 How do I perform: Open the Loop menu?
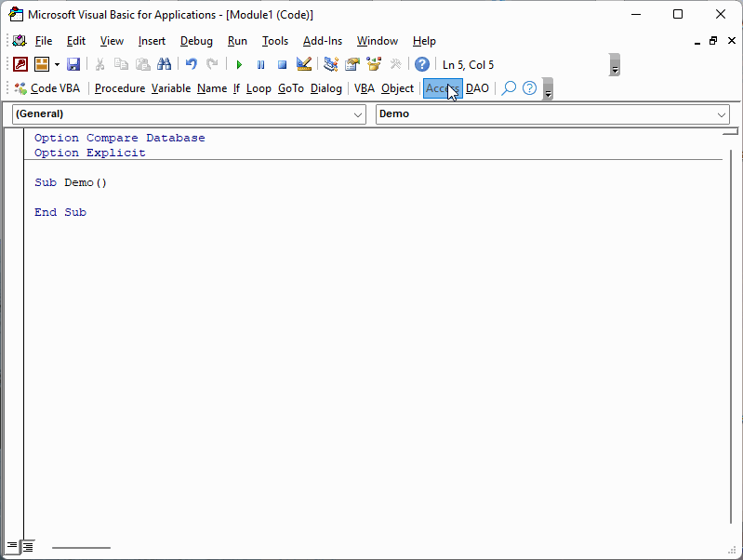tap(259, 88)
